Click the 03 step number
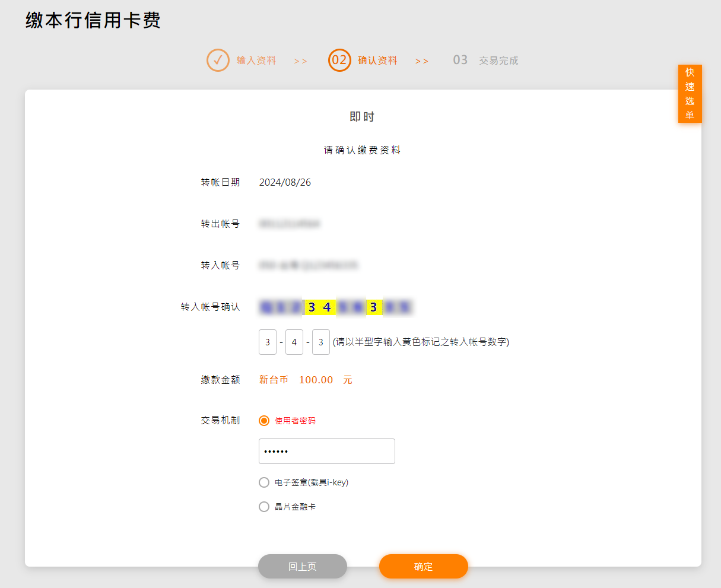Image resolution: width=721 pixels, height=588 pixels. tap(460, 61)
